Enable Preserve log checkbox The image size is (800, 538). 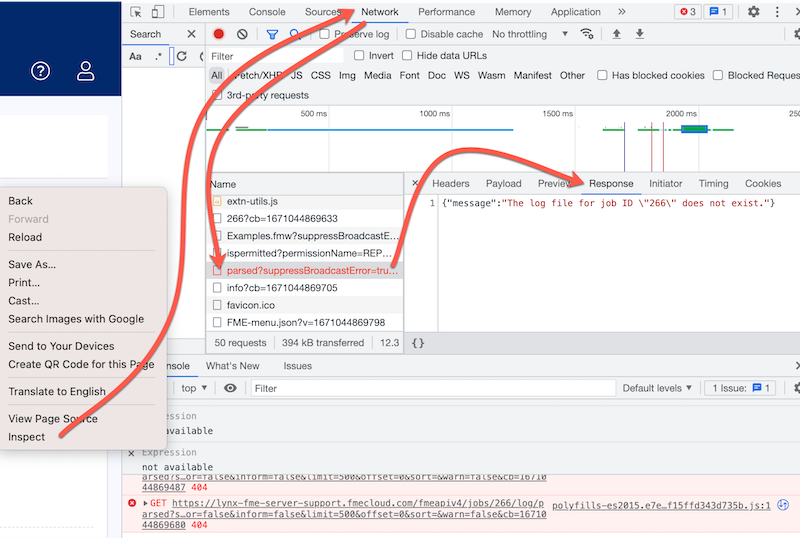pyautogui.click(x=324, y=34)
